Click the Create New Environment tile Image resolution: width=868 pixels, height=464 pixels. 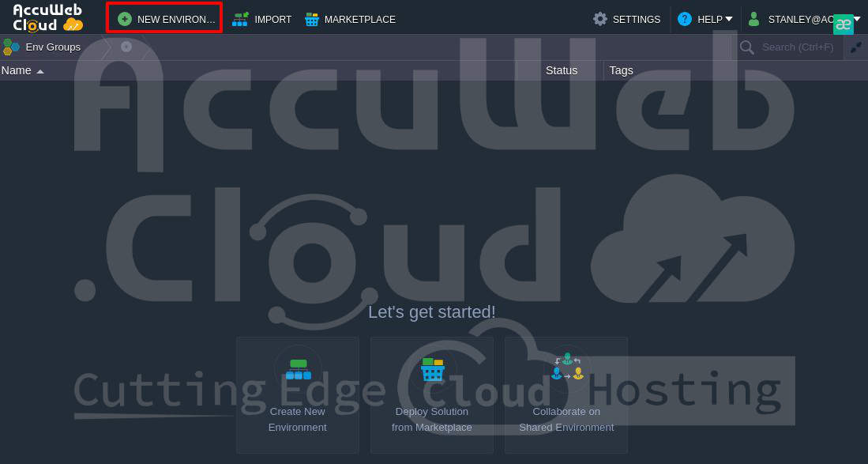coord(298,394)
